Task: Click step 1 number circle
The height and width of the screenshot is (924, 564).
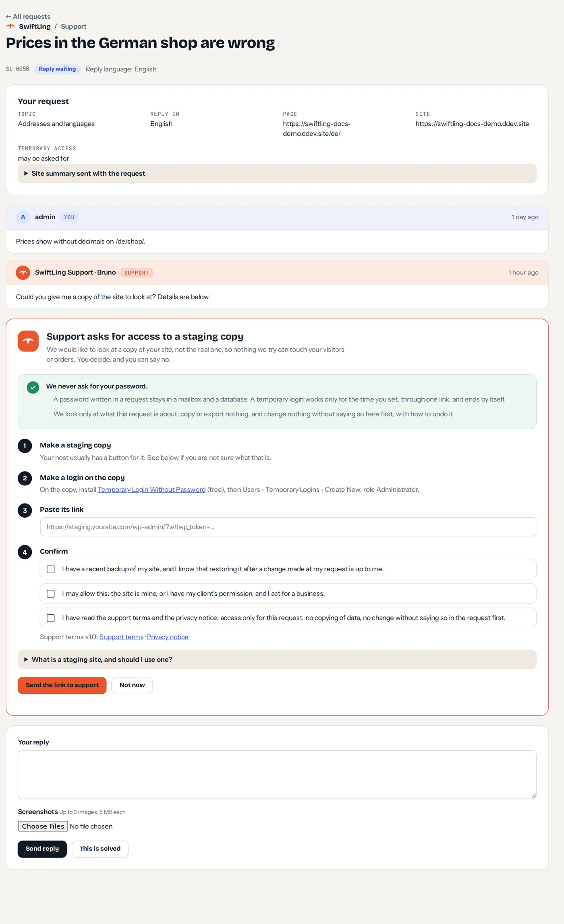Action: point(25,445)
